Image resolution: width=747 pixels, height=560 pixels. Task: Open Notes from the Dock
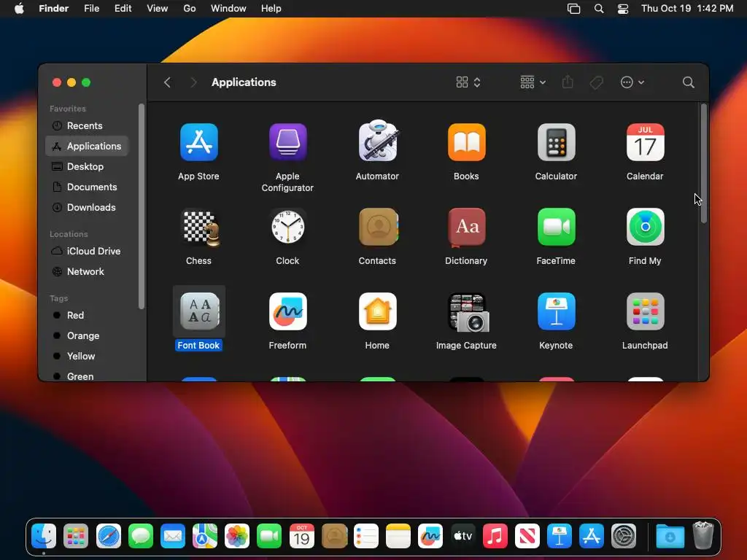398,537
